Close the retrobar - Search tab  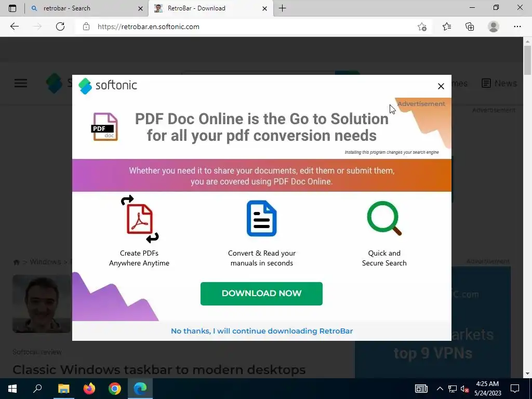point(140,8)
